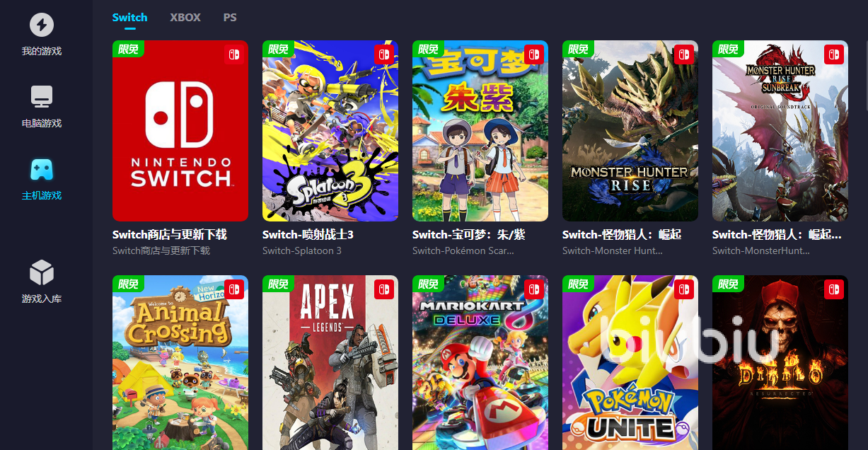The image size is (868, 450).
Task: Open the Monster Hunter Sunbreak cover
Action: pyautogui.click(x=780, y=131)
